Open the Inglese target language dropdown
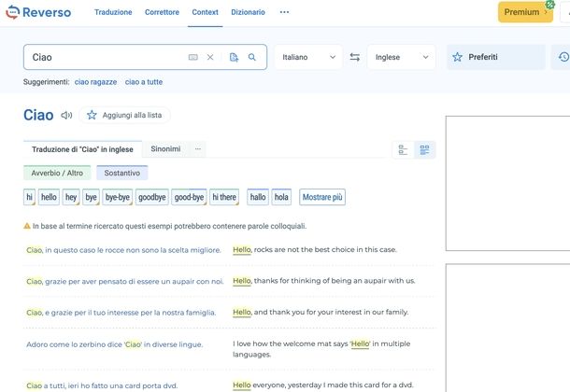The image size is (570, 392). (x=402, y=57)
